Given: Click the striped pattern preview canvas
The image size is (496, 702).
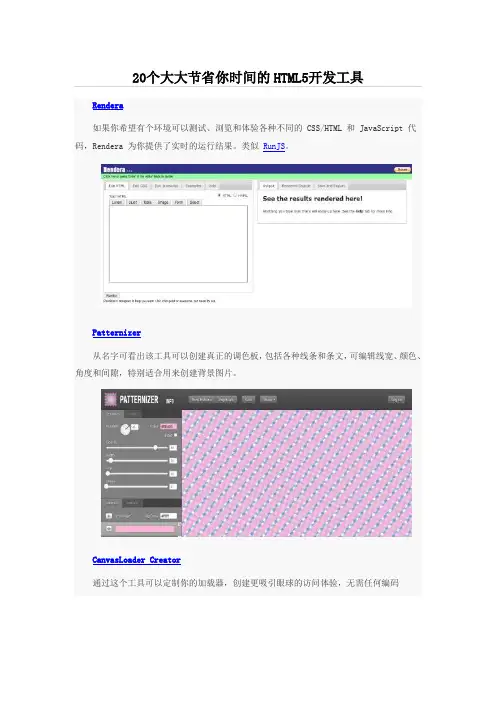Looking at the screenshot, I should pos(297,473).
